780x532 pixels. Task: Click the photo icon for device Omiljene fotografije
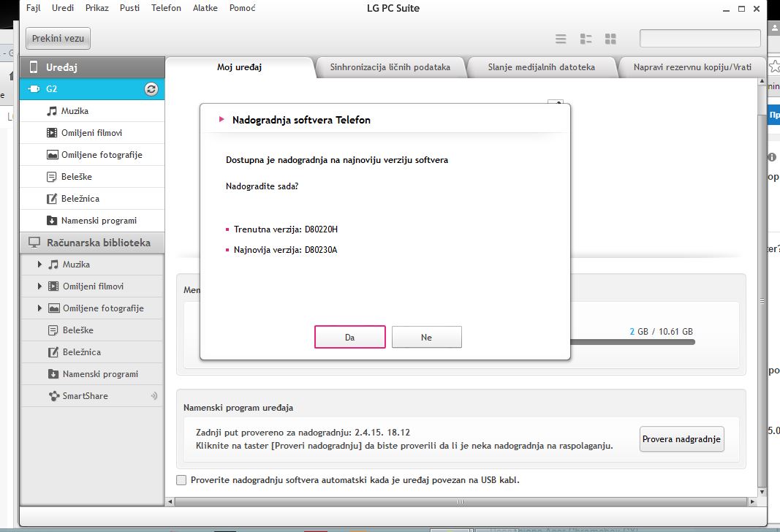pyautogui.click(x=52, y=155)
